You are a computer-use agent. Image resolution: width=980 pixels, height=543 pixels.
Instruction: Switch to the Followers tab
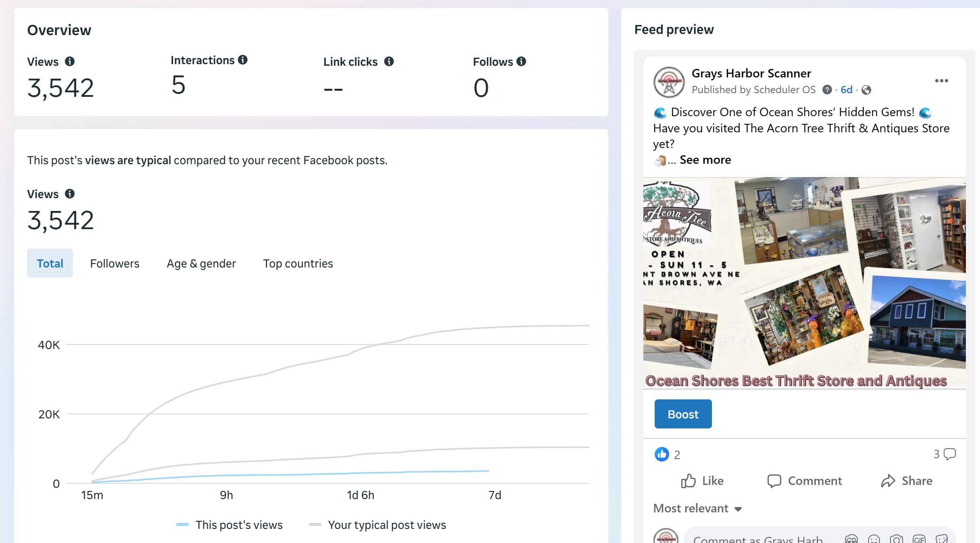pyautogui.click(x=114, y=263)
